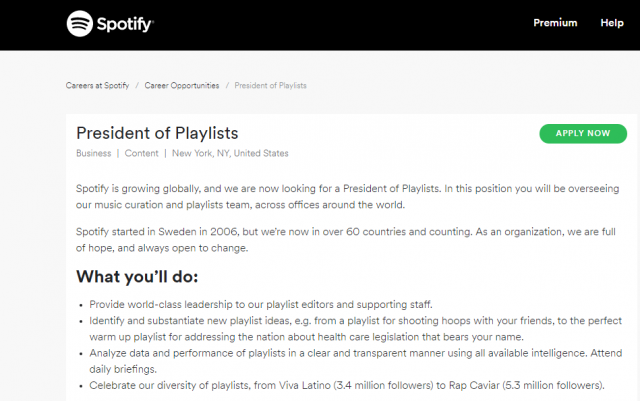This screenshot has height=401, width=640.
Task: Click the President of Playlists job title heading
Action: coord(157,133)
